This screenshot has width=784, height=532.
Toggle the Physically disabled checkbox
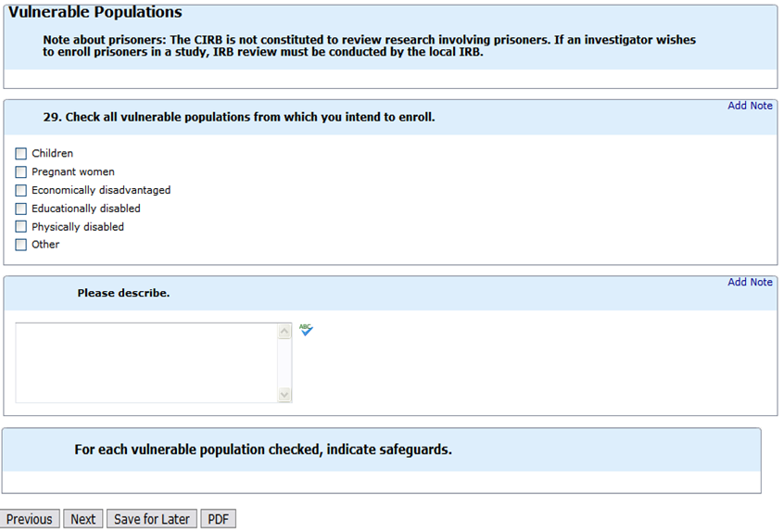(x=21, y=227)
